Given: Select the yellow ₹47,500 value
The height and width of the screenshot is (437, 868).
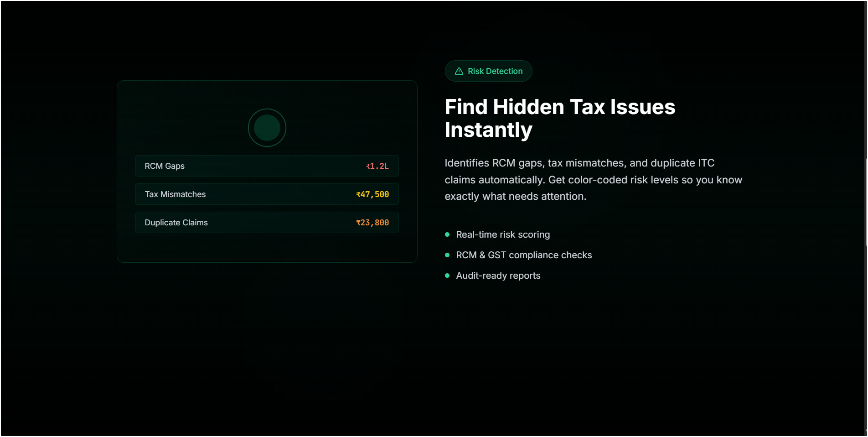Looking at the screenshot, I should (372, 194).
